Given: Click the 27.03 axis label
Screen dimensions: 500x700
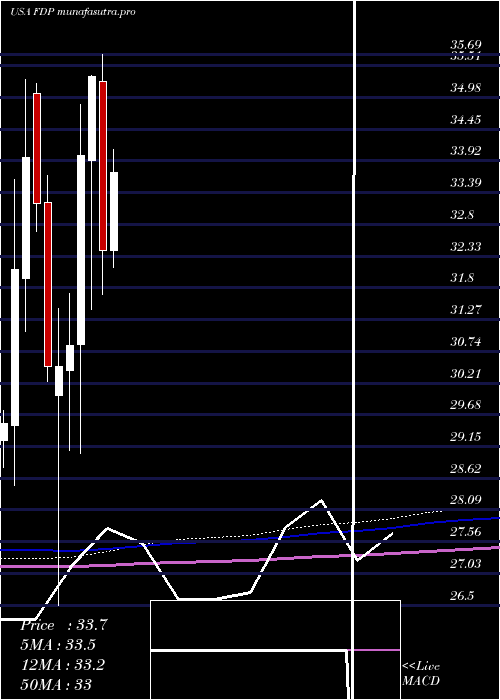Looking at the screenshot, I should (x=466, y=564).
